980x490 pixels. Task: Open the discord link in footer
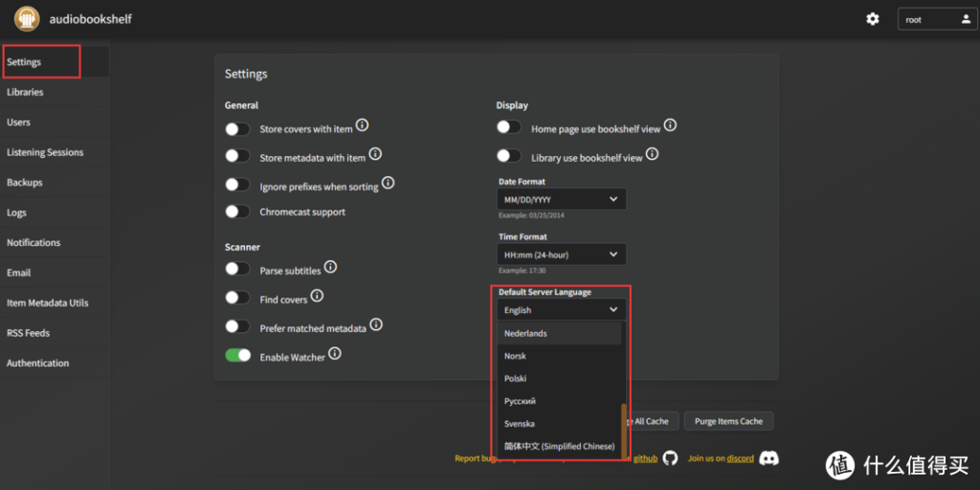click(x=740, y=458)
